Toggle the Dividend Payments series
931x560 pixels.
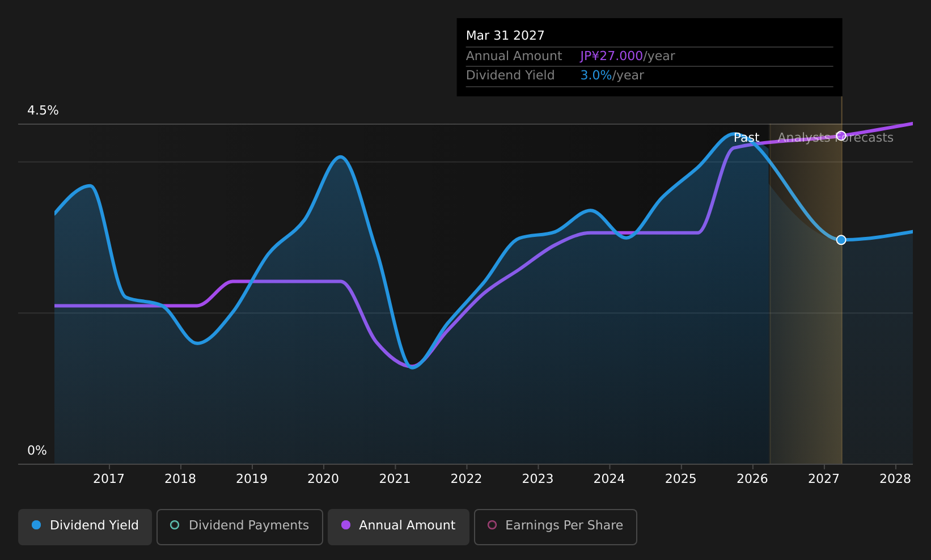(240, 527)
